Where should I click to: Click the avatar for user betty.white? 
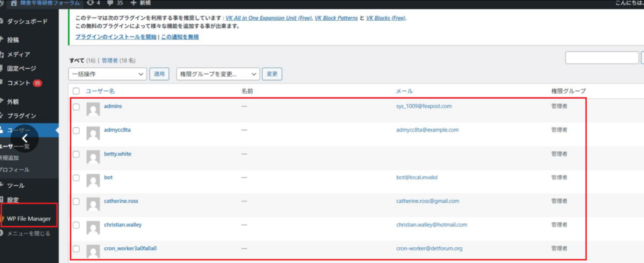click(x=93, y=157)
